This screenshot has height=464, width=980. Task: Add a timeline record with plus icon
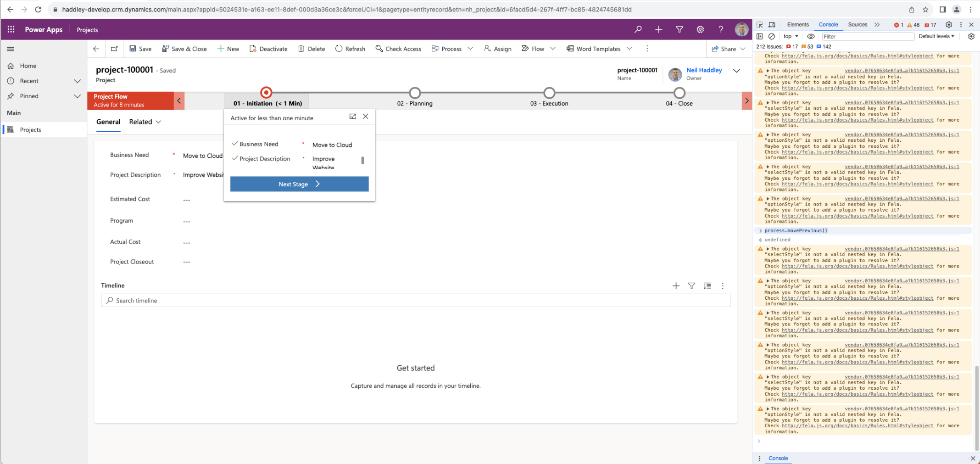676,286
